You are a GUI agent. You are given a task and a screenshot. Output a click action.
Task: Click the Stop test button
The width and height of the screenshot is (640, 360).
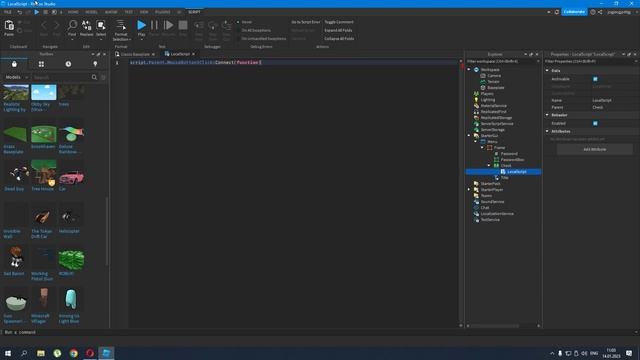click(183, 25)
